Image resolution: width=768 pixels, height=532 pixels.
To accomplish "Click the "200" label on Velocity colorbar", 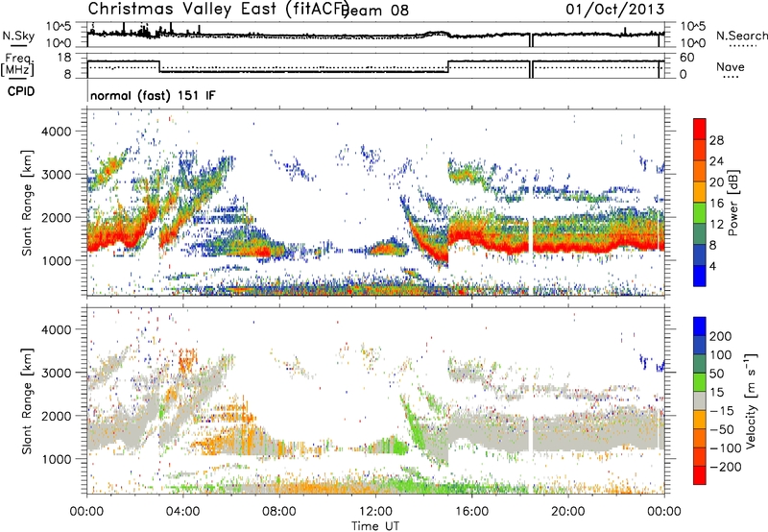I will point(721,336).
